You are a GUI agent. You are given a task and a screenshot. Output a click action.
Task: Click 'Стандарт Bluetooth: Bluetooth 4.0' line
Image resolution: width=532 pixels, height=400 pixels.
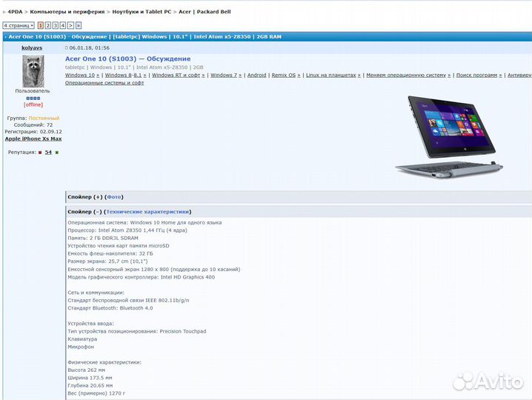[110, 308]
